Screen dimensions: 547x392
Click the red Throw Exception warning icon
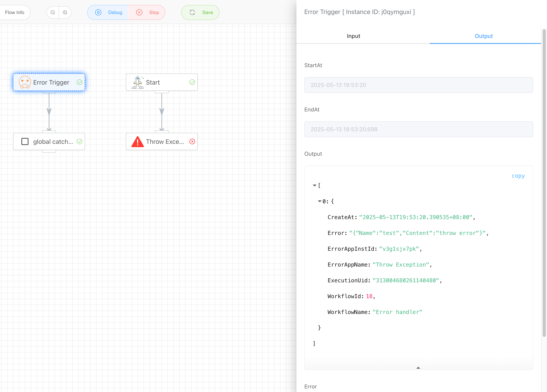coord(137,142)
